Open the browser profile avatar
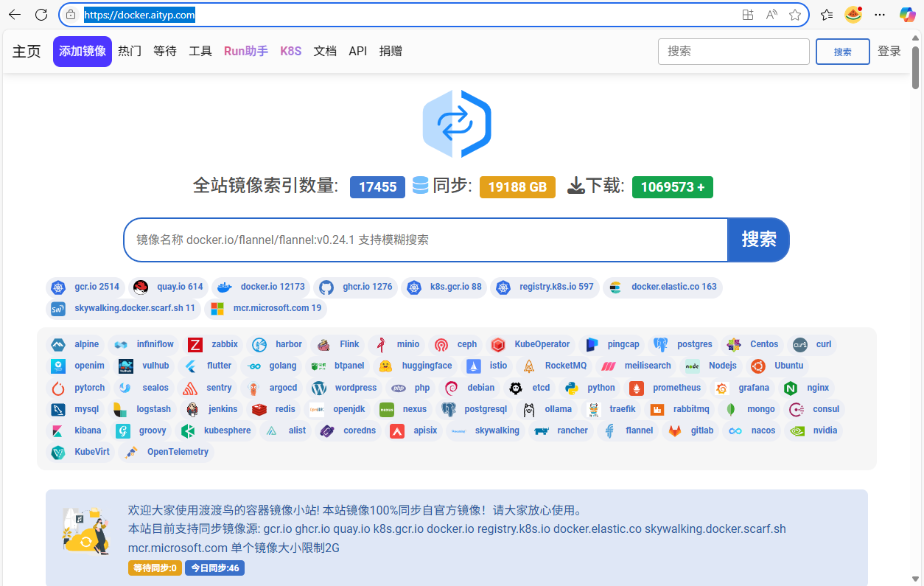Image resolution: width=924 pixels, height=586 pixels. click(x=853, y=15)
